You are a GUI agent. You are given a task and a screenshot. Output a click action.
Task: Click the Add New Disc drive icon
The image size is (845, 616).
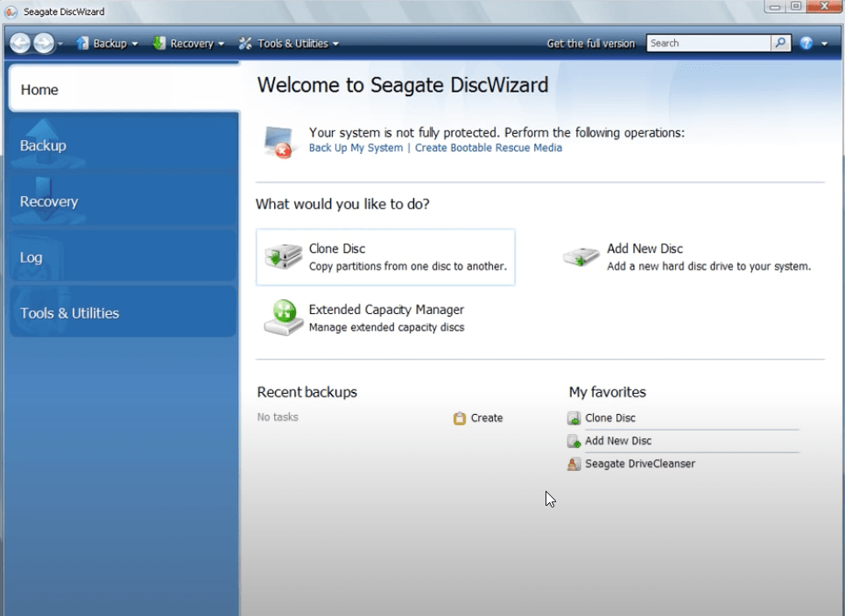(581, 256)
